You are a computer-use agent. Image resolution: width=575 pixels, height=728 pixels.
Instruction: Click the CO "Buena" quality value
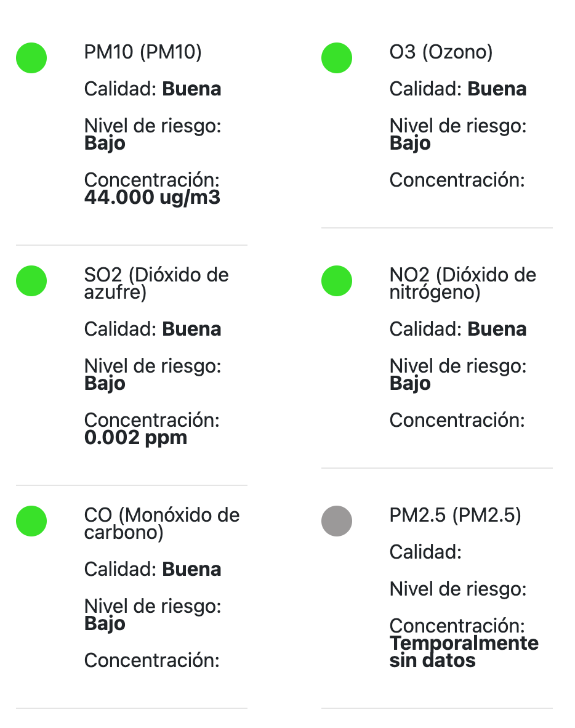[191, 570]
